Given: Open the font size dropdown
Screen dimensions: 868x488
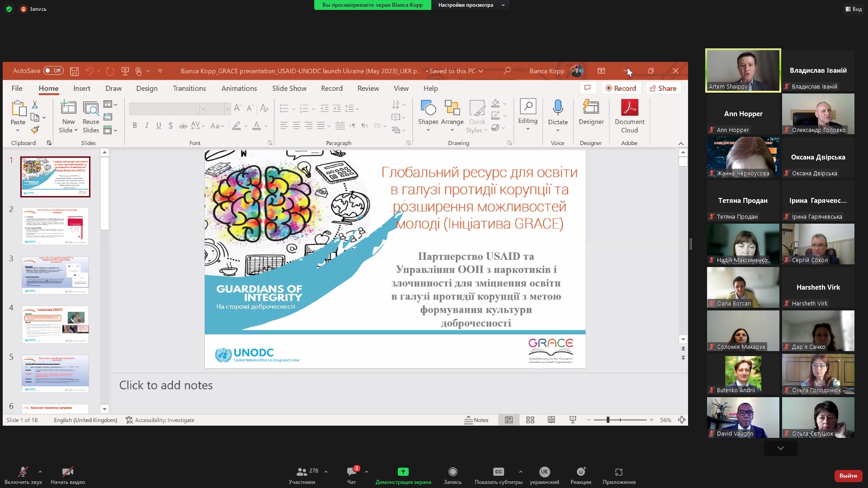Looking at the screenshot, I should coord(227,108).
